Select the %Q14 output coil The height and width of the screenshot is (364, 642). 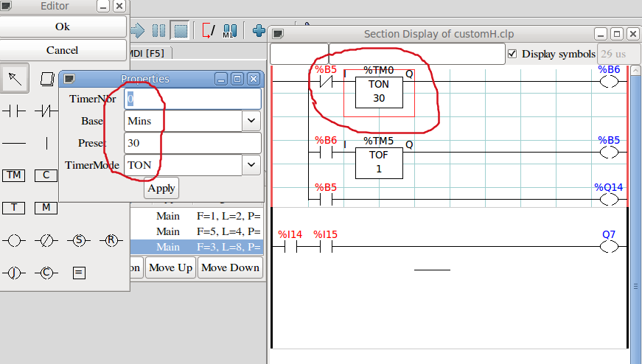(609, 200)
